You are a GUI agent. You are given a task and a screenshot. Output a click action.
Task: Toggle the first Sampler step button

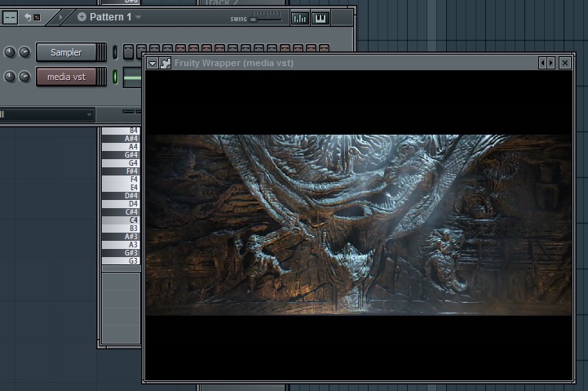click(128, 52)
